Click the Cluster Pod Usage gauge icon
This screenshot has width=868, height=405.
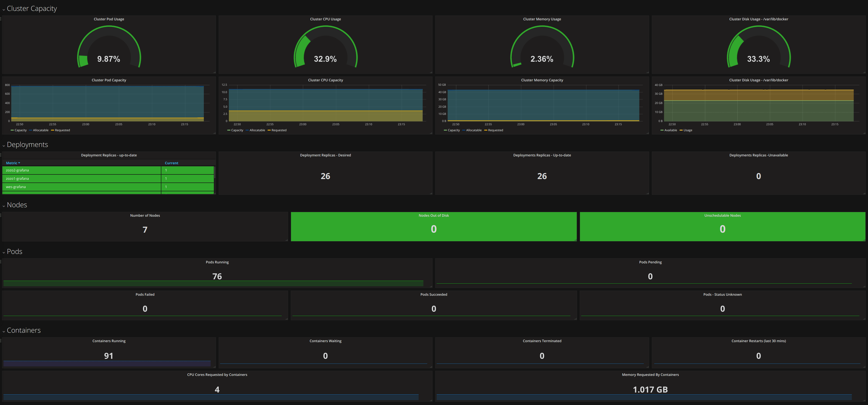[109, 47]
